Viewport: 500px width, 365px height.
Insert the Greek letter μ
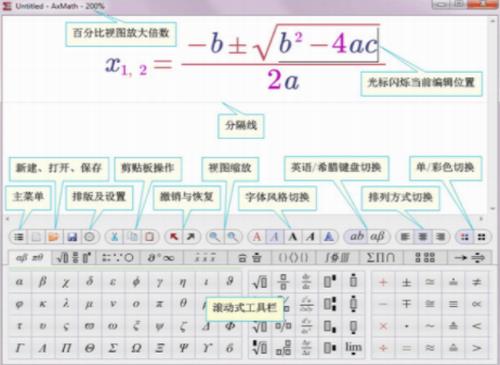(89, 304)
